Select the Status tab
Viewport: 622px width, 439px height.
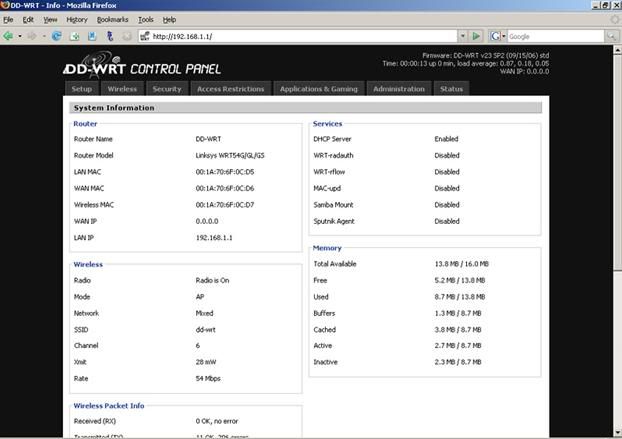tap(452, 89)
